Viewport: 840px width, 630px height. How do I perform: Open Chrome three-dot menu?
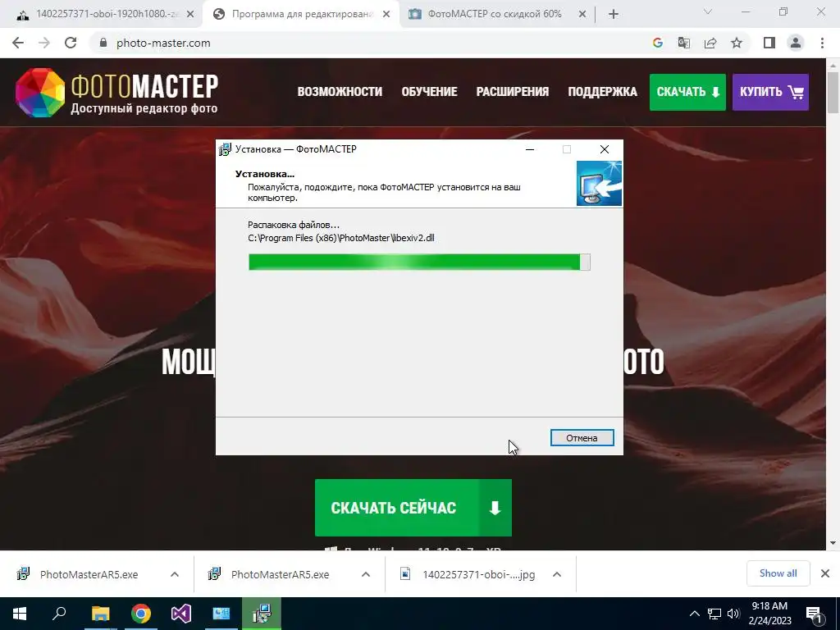click(822, 43)
